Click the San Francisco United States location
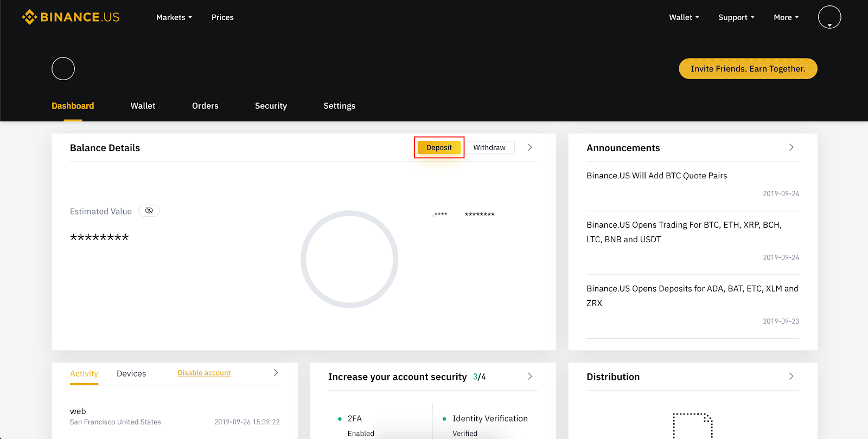 [116, 422]
